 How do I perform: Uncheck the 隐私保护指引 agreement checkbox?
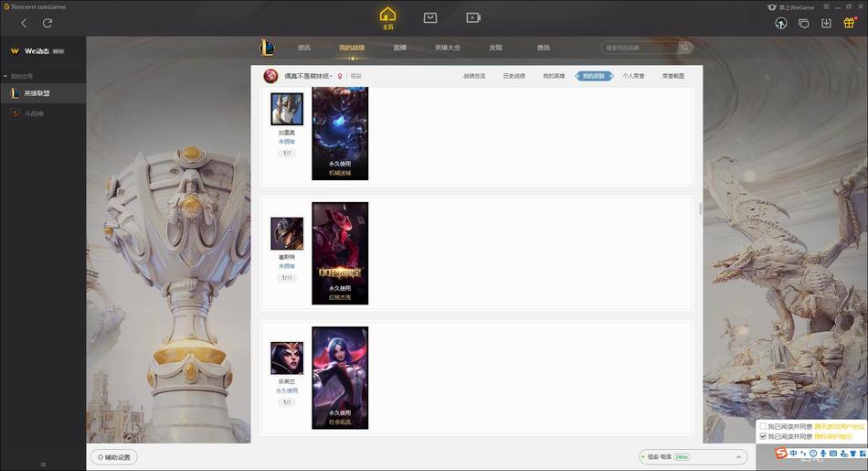(763, 436)
